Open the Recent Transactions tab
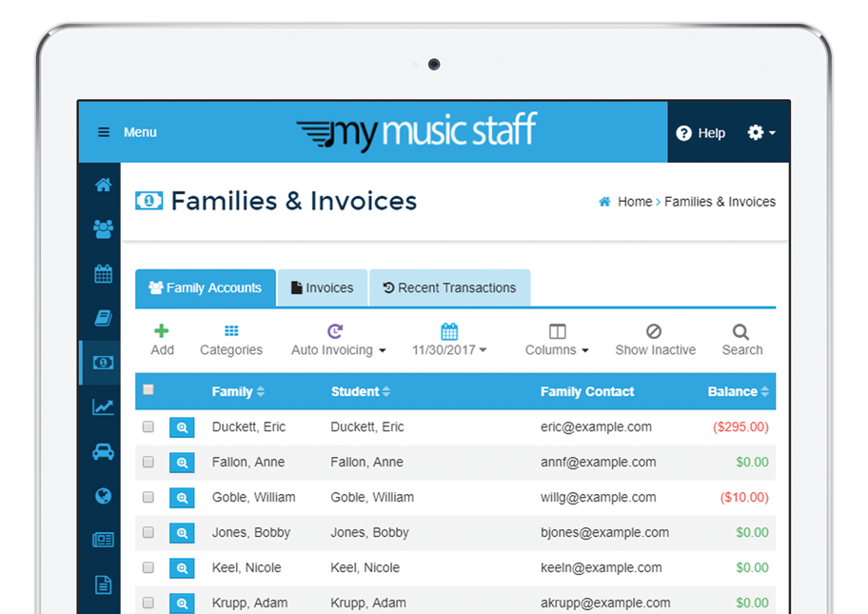The height and width of the screenshot is (614, 868). click(449, 287)
